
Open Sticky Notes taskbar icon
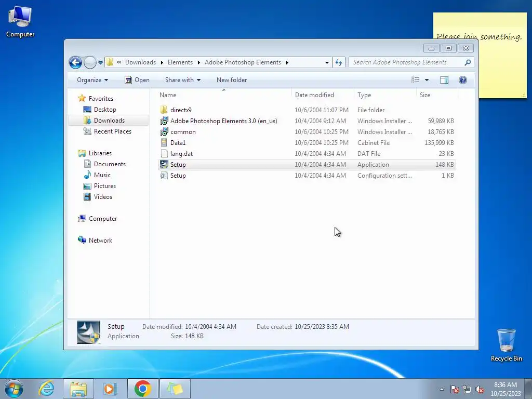pos(175,389)
